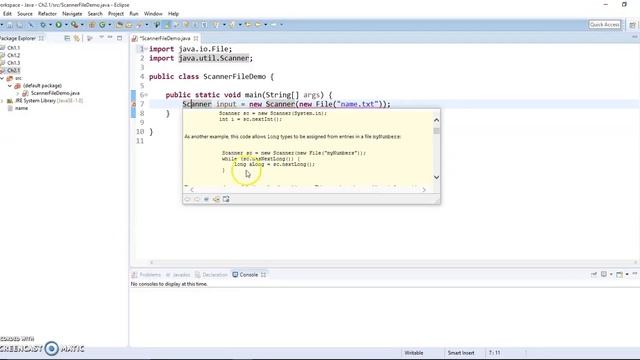Click the error marker on line 7
Image resolution: width=640 pixels, height=360 pixels.
(133, 104)
